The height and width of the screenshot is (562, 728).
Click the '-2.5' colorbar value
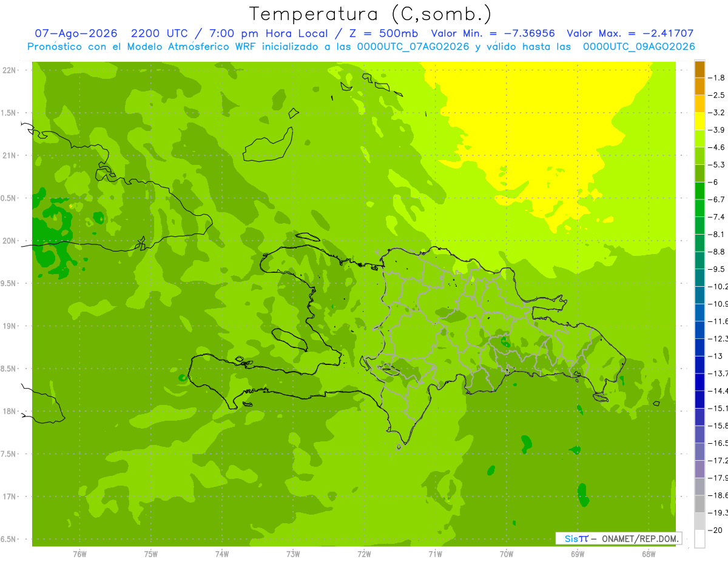pos(716,95)
